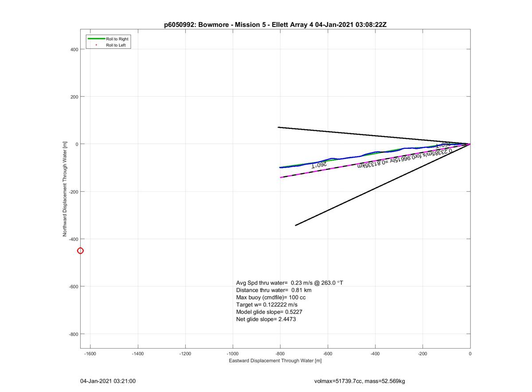Click the -600 tick on the Eastward axis
Screen dimensions: 532x392
tap(328, 354)
